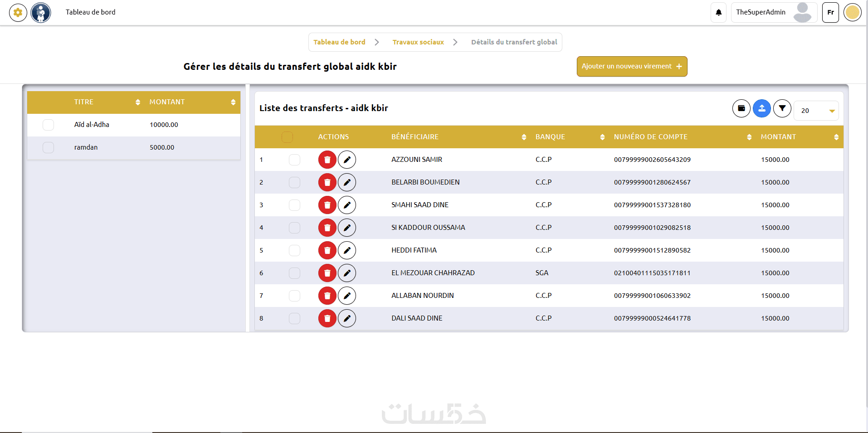Click TheSuperAdmin user avatar
Image resolution: width=868 pixels, height=433 pixels.
point(803,12)
